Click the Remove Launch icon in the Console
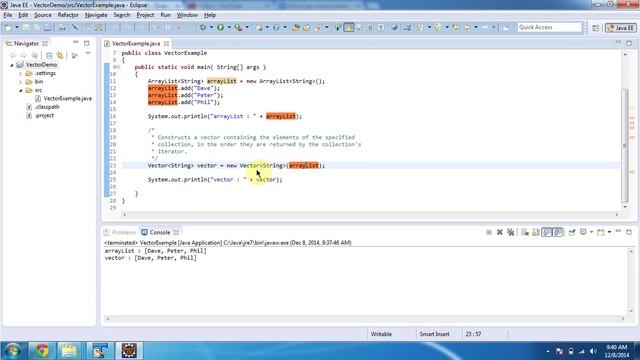The height and width of the screenshot is (360, 640). click(x=500, y=232)
